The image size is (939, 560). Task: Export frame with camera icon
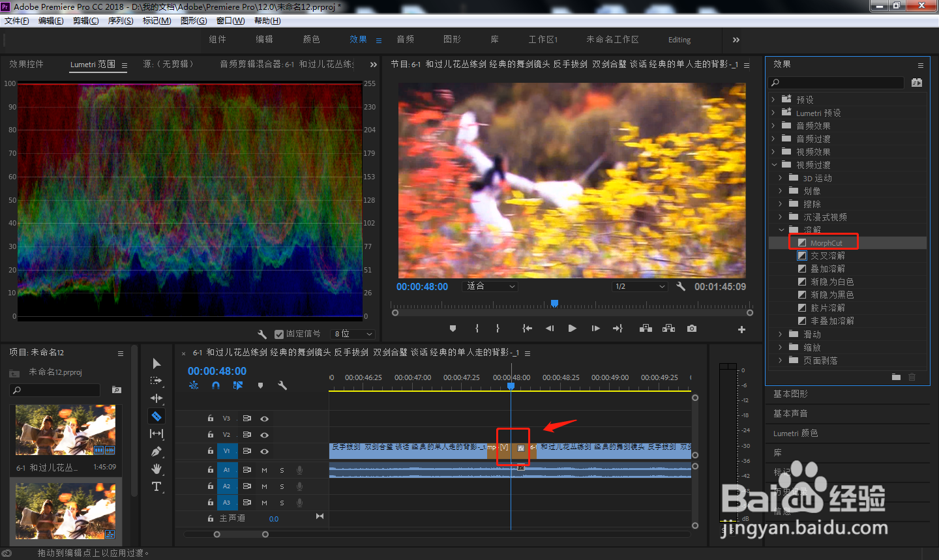(692, 329)
